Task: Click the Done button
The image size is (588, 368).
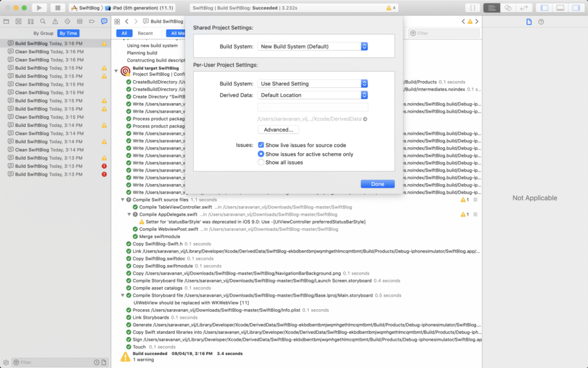Action: point(378,184)
